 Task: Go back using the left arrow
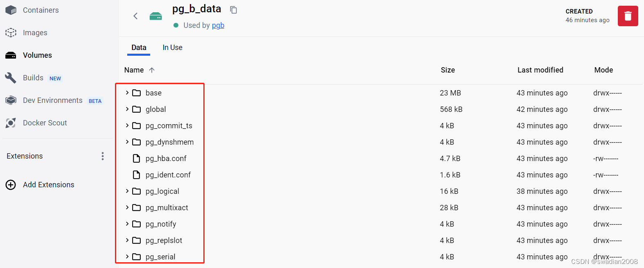point(135,16)
